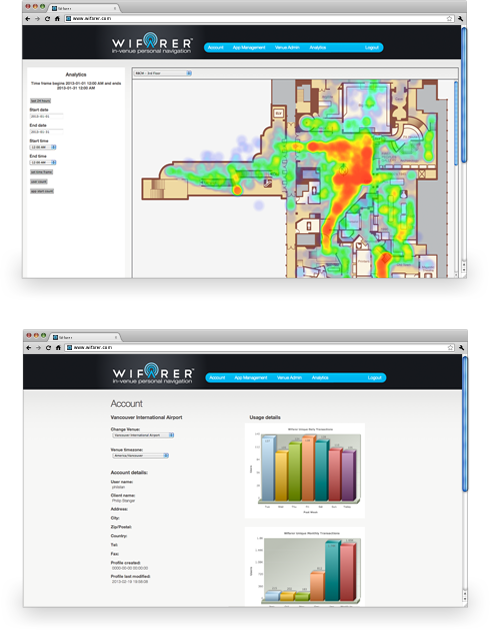Click the 'set time frame' button
This screenshot has width=490, height=630.
pyautogui.click(x=42, y=172)
